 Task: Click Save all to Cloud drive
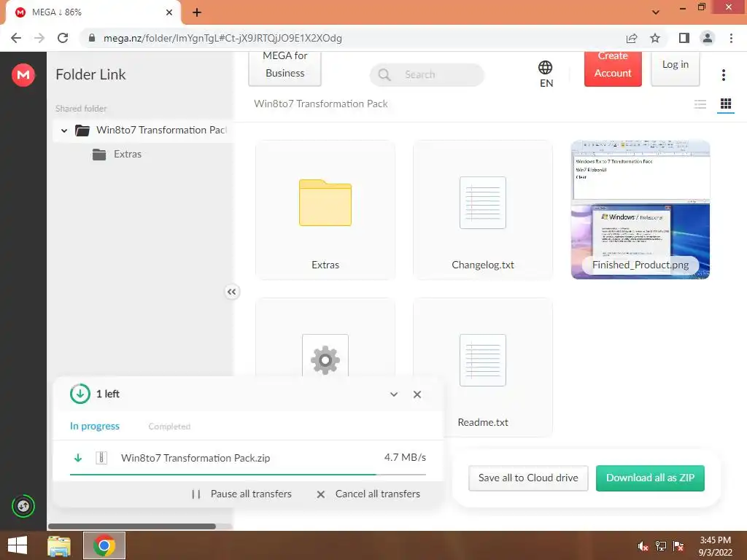coord(528,478)
